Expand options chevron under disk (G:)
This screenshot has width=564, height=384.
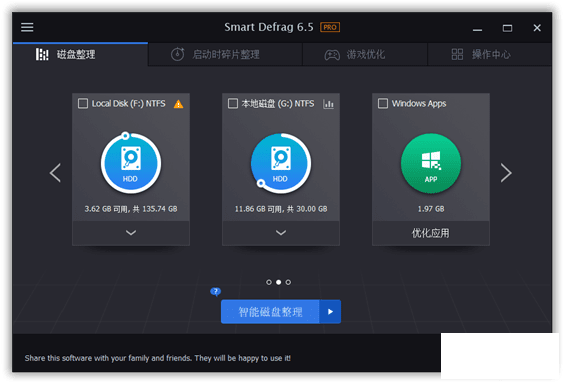(281, 233)
